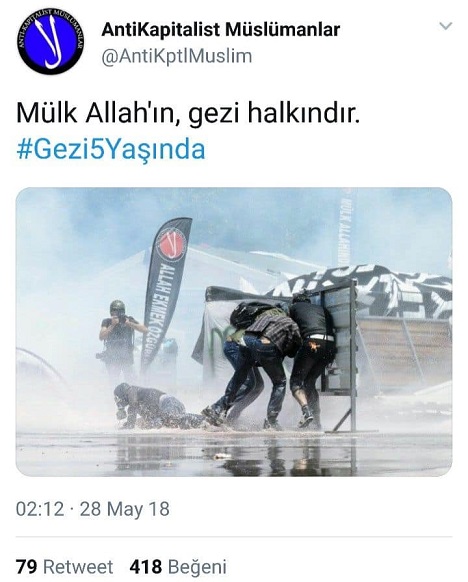Screen dimensions: 468x582
Task: Click the number 79 beside Retweet
Action: 26,567
